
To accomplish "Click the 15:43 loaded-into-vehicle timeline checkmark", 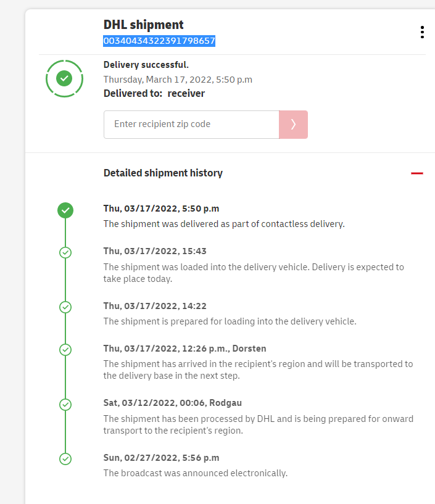I will 65,252.
